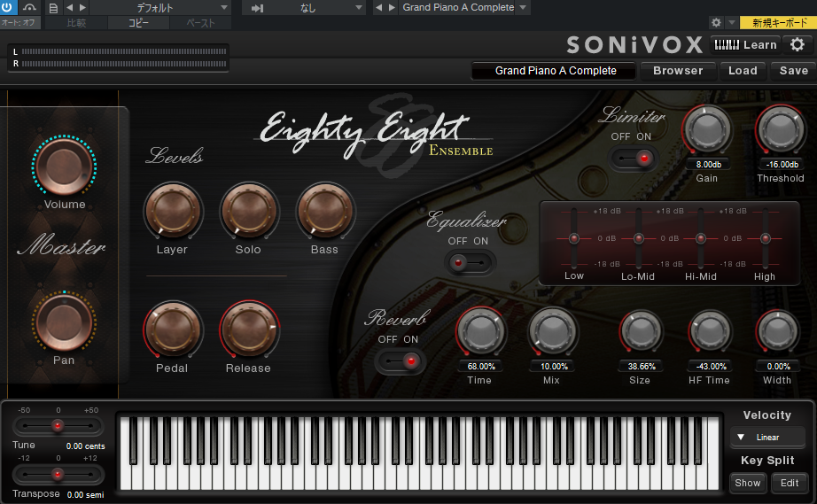This screenshot has height=504, width=817.
Task: Open the preset document icon menu
Action: coord(52,8)
